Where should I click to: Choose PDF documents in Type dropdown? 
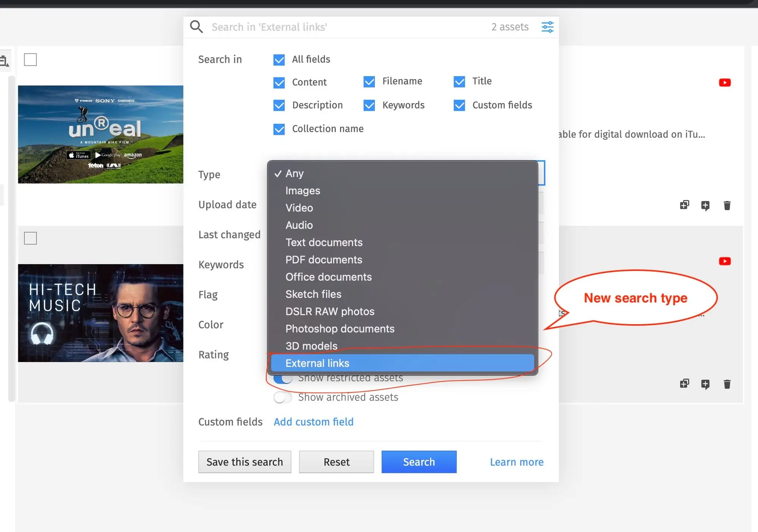pyautogui.click(x=324, y=260)
